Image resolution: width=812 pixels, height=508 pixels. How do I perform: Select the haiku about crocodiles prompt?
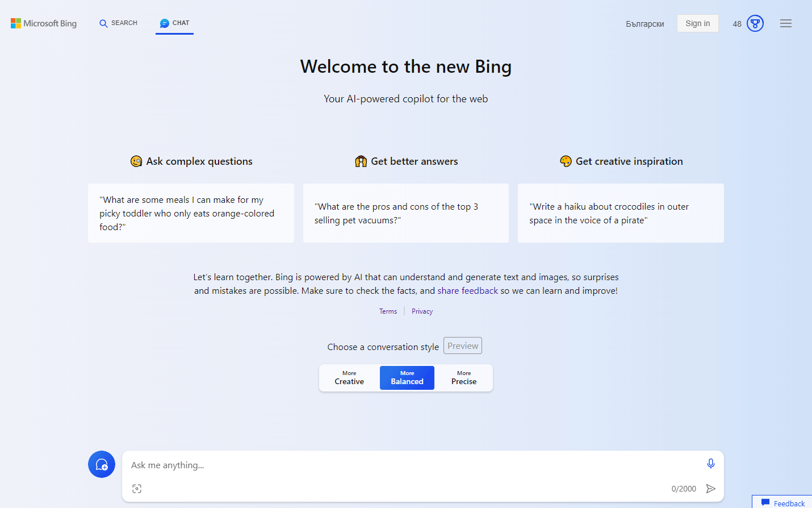click(621, 213)
